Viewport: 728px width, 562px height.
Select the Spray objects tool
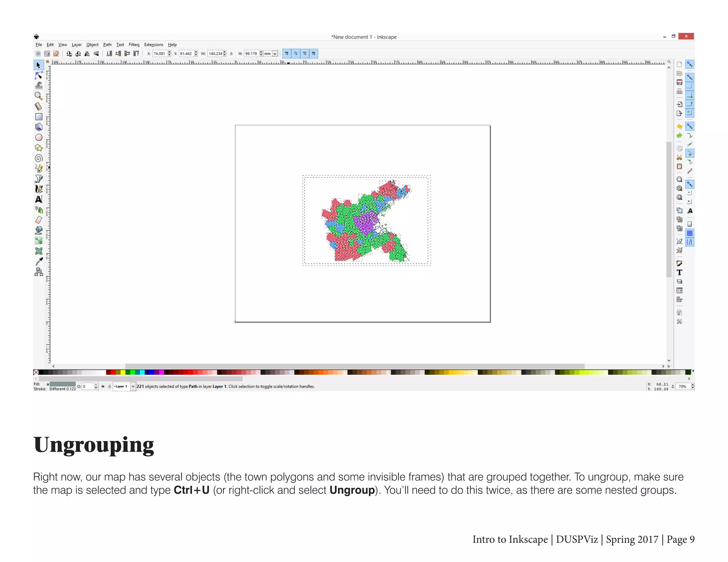[38, 210]
